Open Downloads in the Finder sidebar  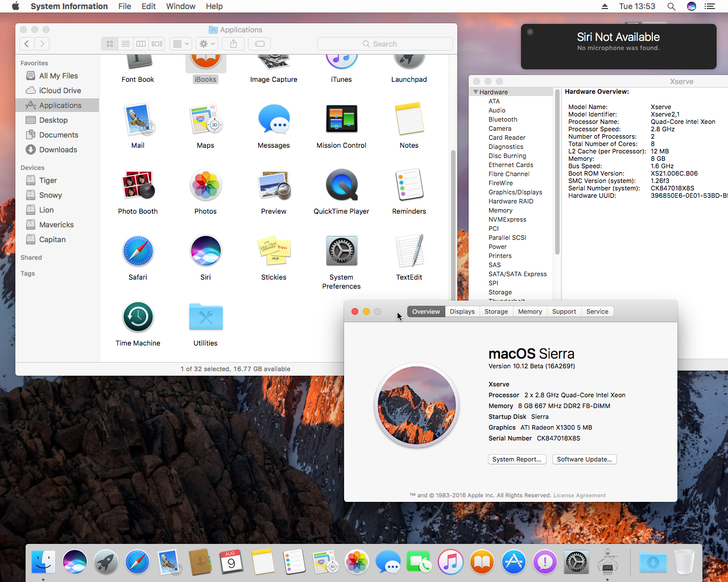point(57,149)
